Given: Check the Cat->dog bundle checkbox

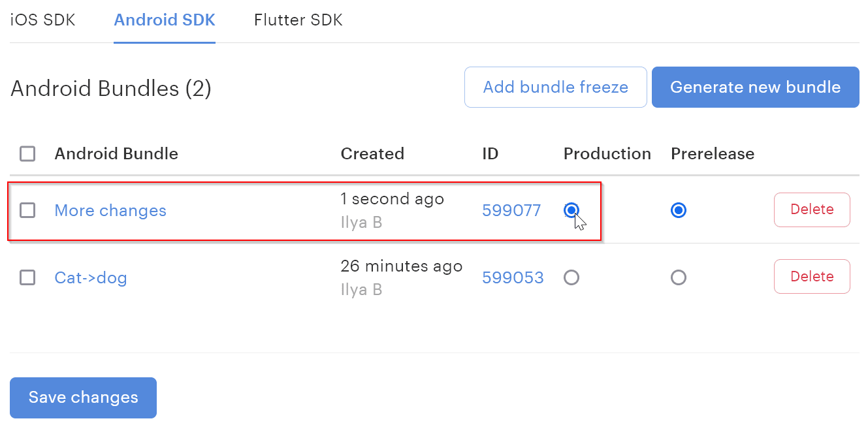Looking at the screenshot, I should click(27, 277).
